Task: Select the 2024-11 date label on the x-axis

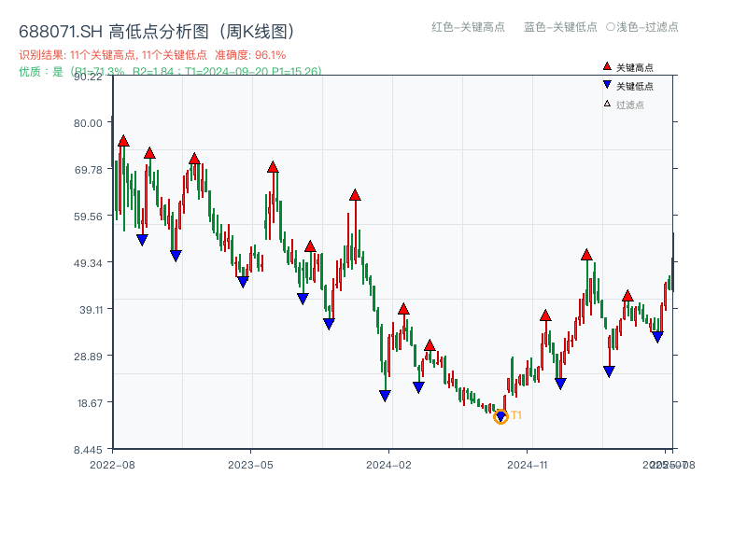Action: pos(529,464)
